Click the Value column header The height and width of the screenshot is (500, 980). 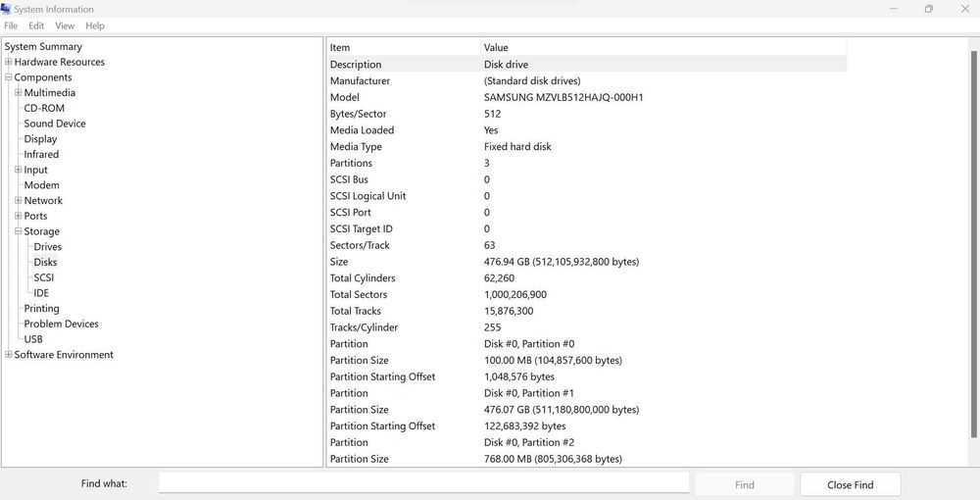click(x=663, y=47)
